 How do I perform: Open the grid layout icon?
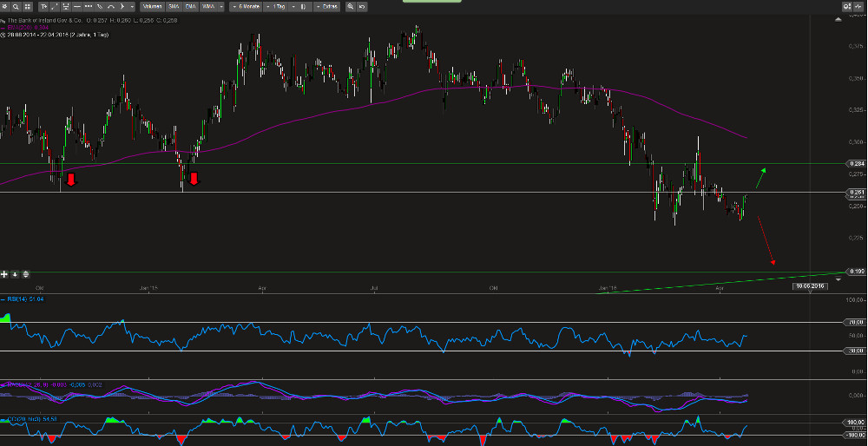[27, 7]
